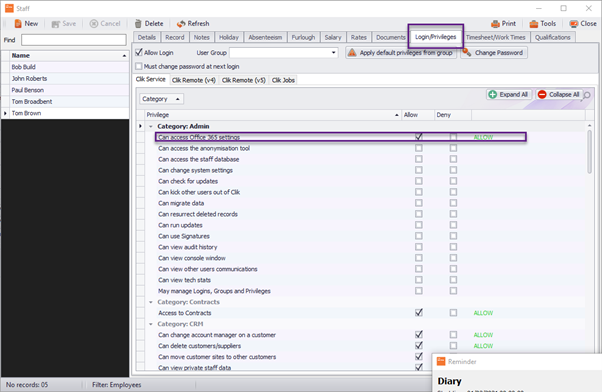Collapse the Category: Admin group

pyautogui.click(x=151, y=126)
